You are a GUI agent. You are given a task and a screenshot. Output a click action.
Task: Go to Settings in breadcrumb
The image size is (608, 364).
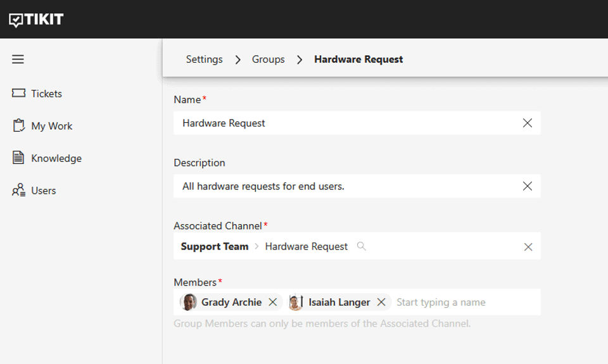204,60
